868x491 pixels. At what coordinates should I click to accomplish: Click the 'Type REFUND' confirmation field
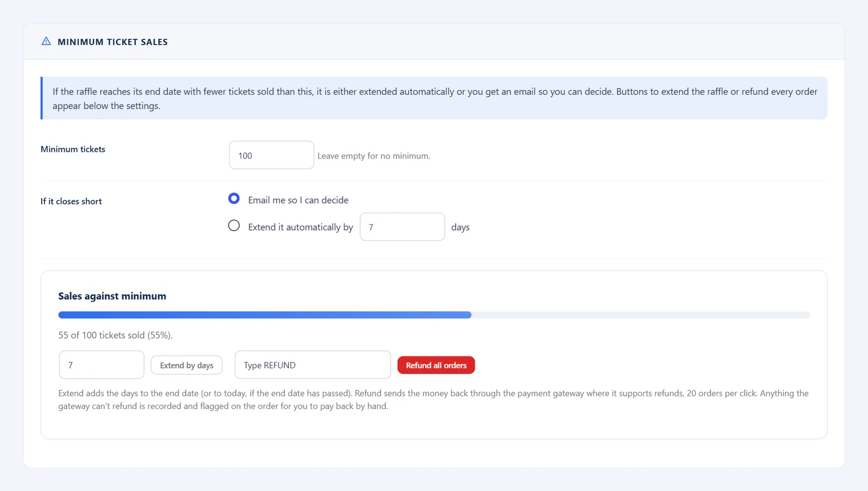(x=312, y=365)
